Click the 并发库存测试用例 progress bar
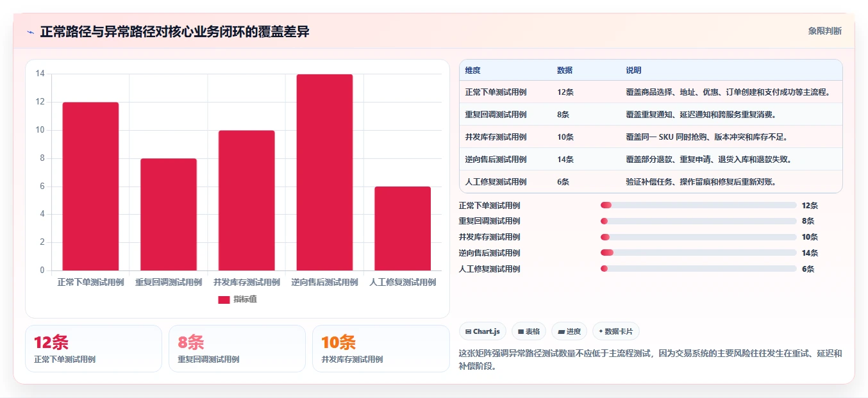 [x=698, y=237]
